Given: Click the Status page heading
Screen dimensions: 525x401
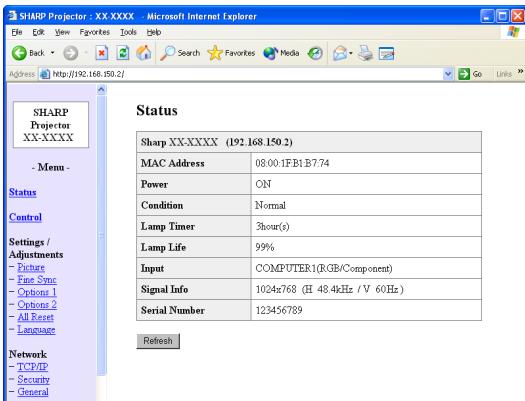Looking at the screenshot, I should point(157,110).
